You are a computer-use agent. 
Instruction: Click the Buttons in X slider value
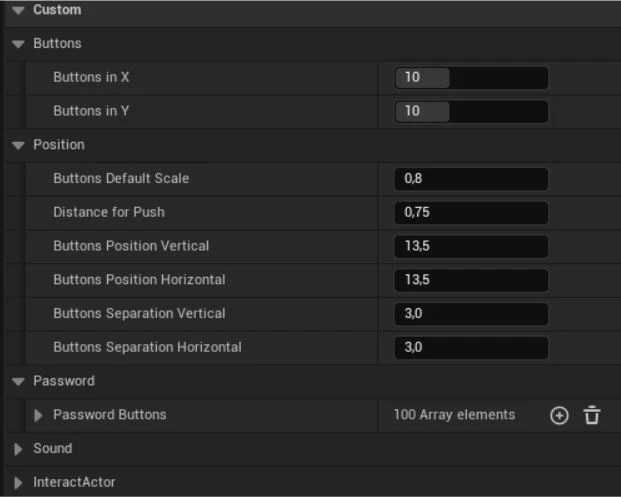[x=471, y=78]
